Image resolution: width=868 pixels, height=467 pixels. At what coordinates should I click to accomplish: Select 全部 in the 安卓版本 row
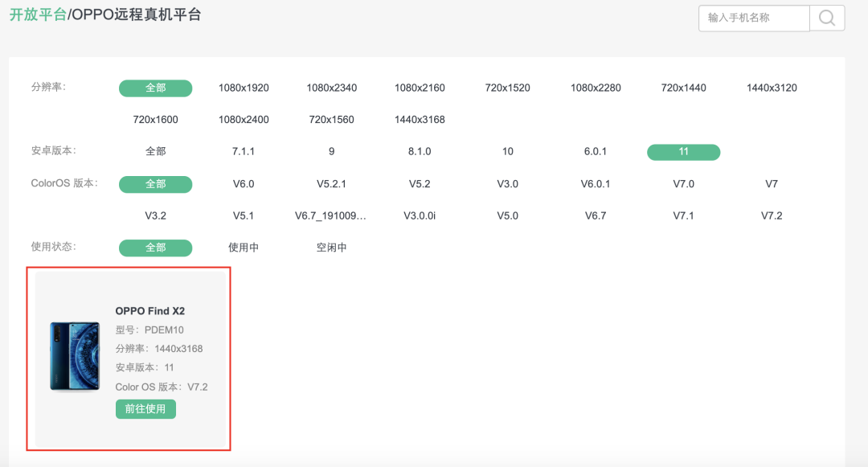(x=156, y=152)
